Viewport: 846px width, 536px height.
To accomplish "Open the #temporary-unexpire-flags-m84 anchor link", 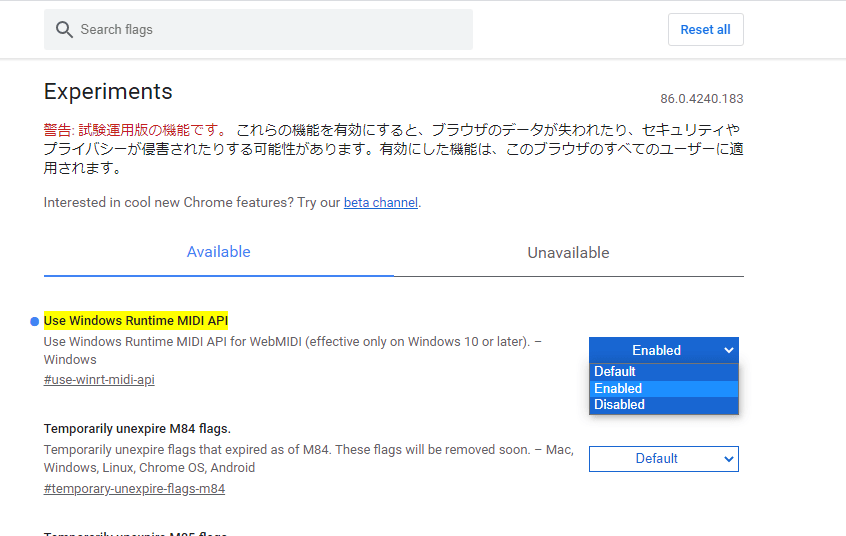I will pyautogui.click(x=134, y=488).
